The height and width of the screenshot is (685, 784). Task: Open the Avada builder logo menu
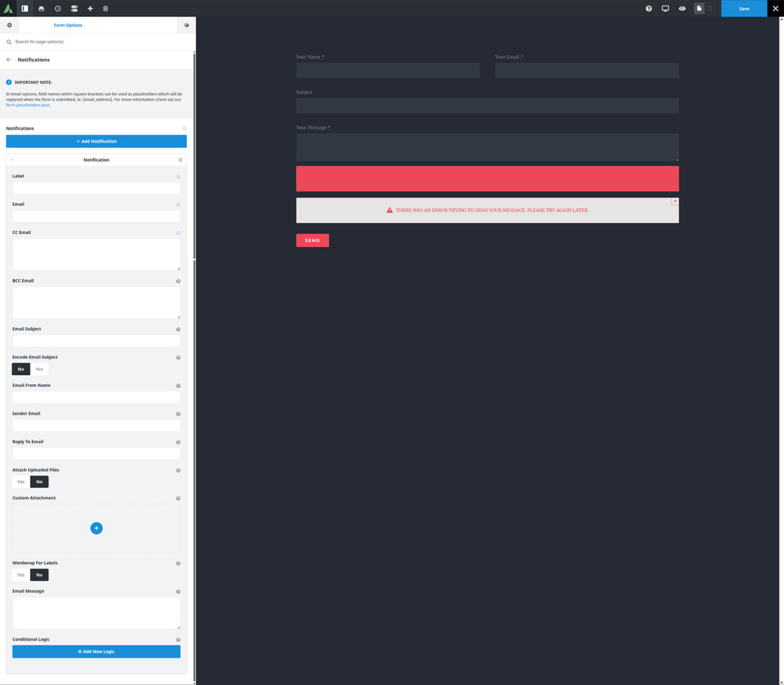9,8
